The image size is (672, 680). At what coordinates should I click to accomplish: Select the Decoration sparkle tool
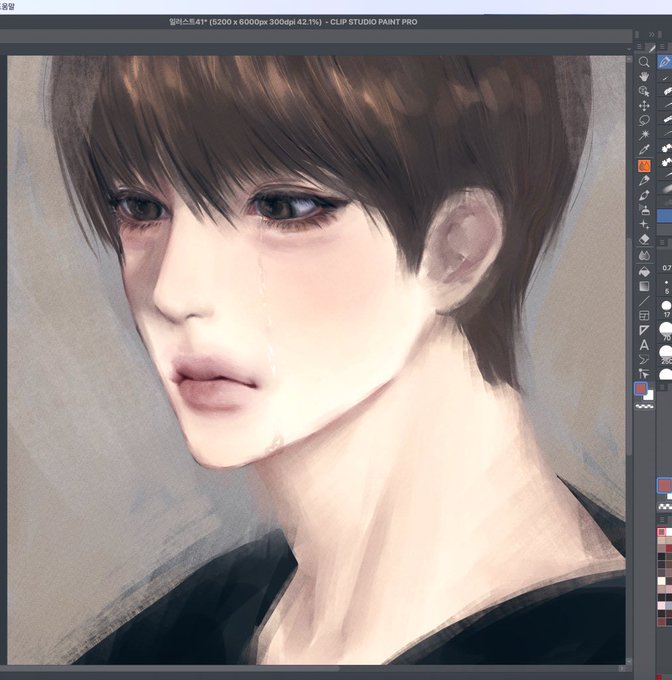(x=644, y=225)
